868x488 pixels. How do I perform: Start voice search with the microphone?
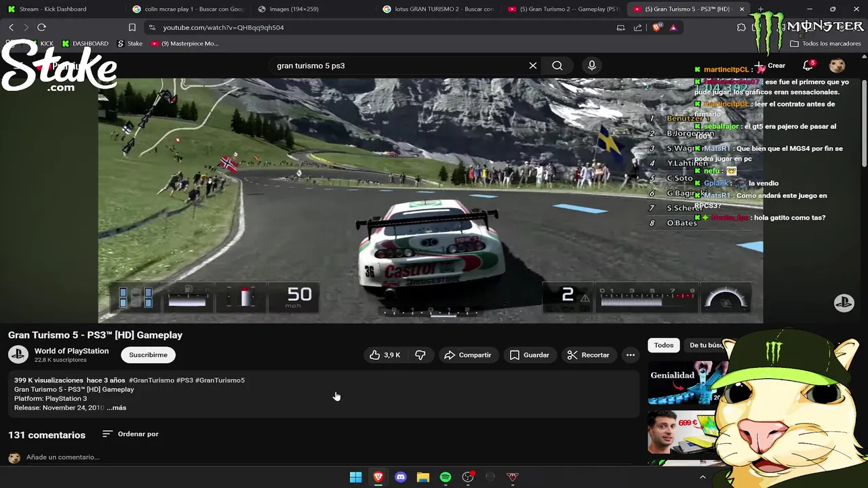[x=592, y=66]
